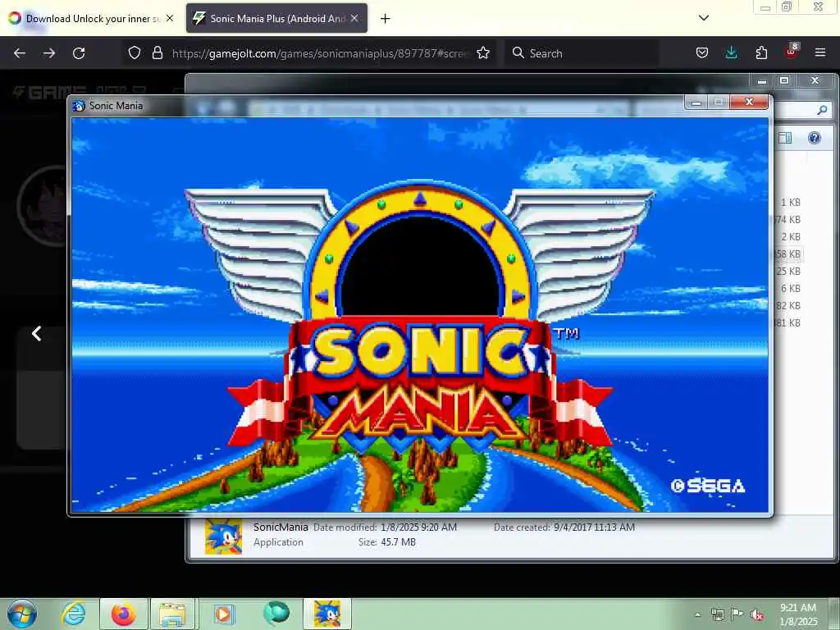
Task: View site security via the padlock icon
Action: (x=157, y=52)
